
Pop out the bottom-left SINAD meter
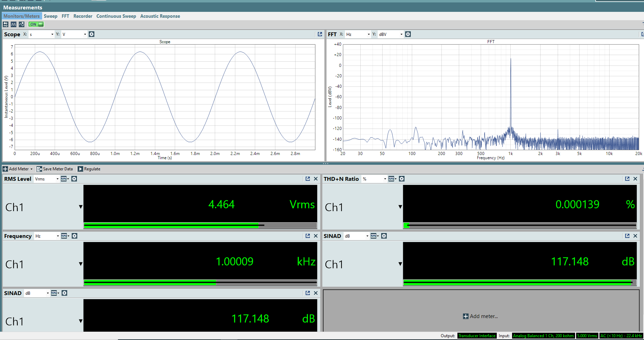point(308,293)
